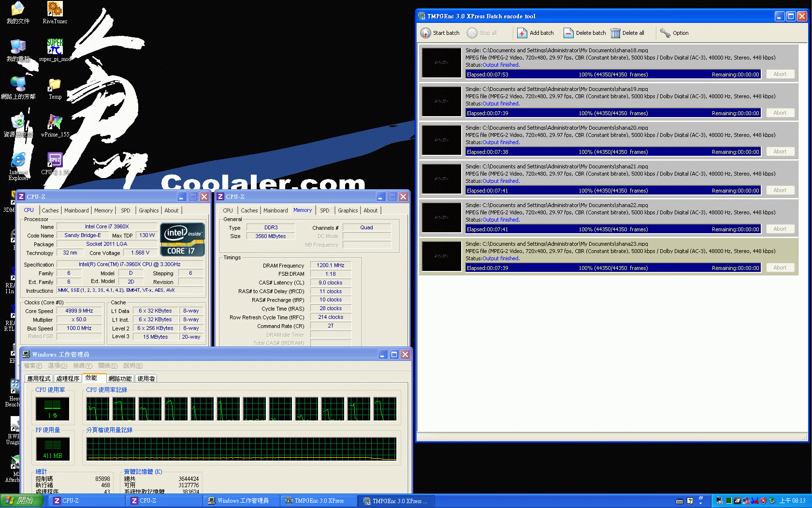Image resolution: width=812 pixels, height=508 pixels.
Task: Click shana19.mpg progress bar
Action: tap(613, 113)
